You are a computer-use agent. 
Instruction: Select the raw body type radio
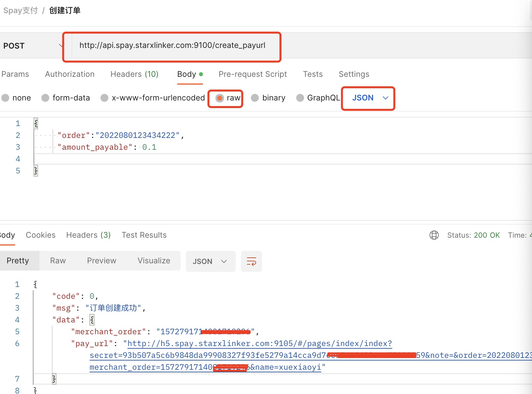click(x=220, y=98)
